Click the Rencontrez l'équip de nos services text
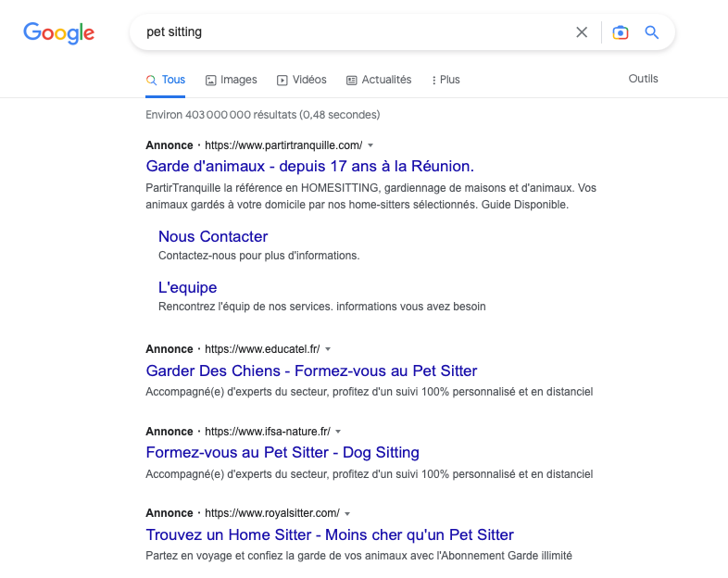 coord(321,307)
